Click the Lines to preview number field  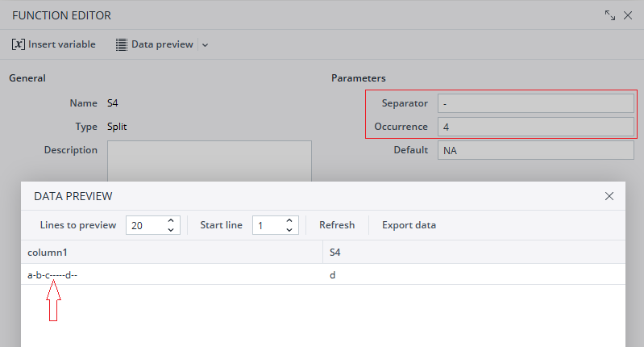[145, 225]
